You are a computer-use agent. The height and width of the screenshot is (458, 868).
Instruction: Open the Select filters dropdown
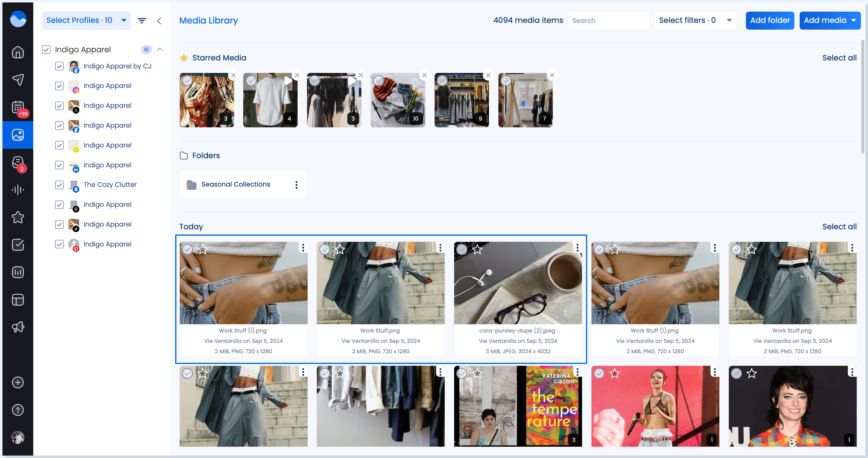click(x=695, y=20)
